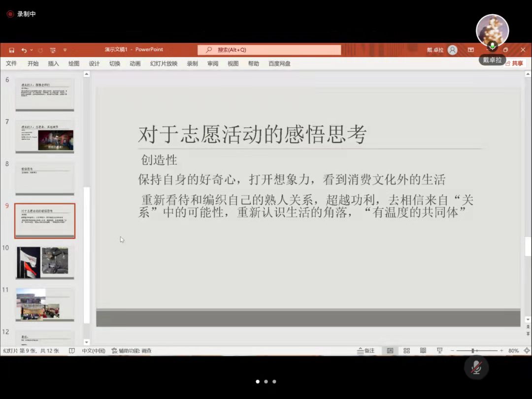Open the user account profile icon

[453, 50]
